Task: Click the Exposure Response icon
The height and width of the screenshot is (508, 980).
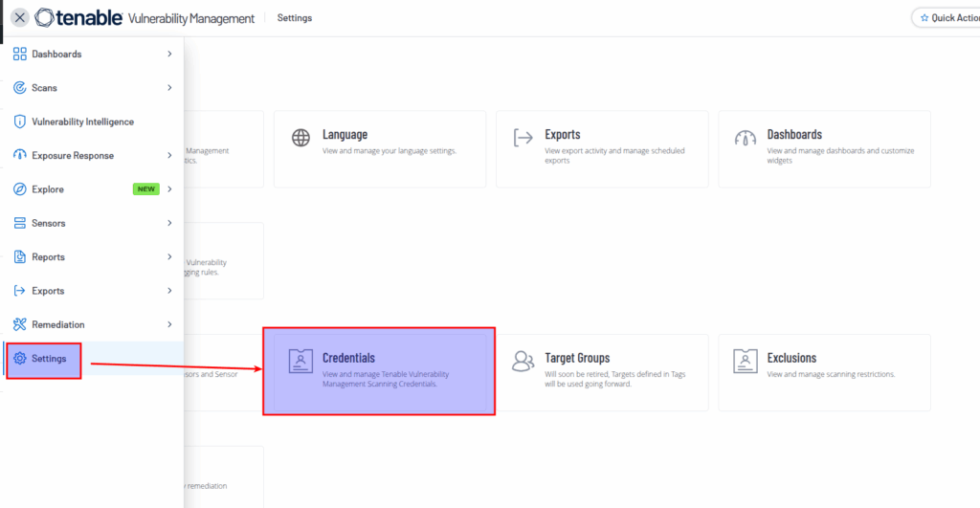Action: click(x=19, y=156)
